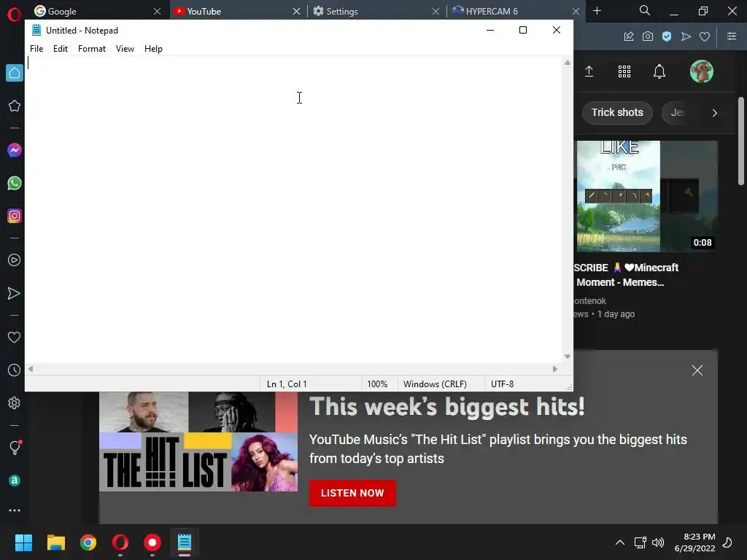This screenshot has height=560, width=747.
Task: Click the send flow icon in toolbar
Action: point(686,36)
